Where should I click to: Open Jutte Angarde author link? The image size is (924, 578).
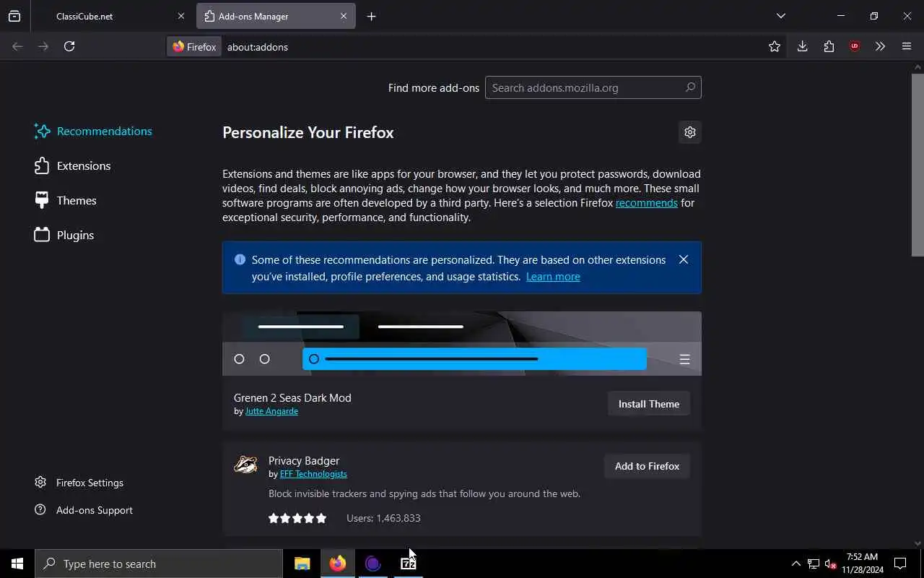[x=271, y=411]
